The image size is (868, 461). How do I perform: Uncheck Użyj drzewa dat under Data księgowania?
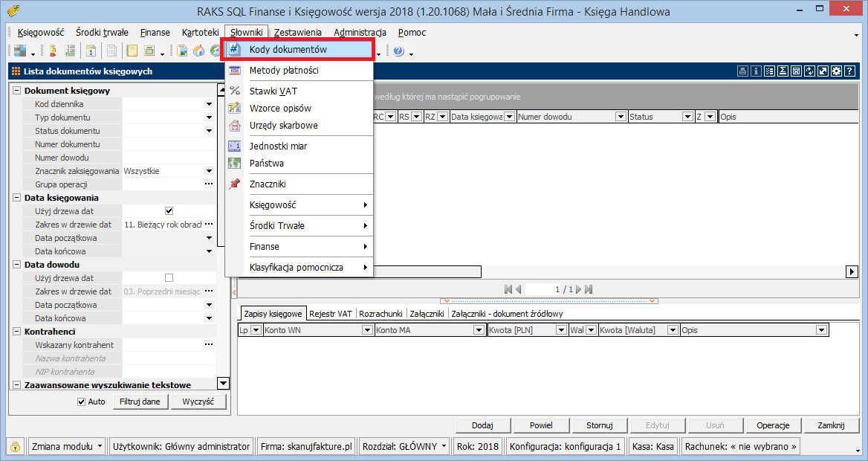(x=169, y=211)
